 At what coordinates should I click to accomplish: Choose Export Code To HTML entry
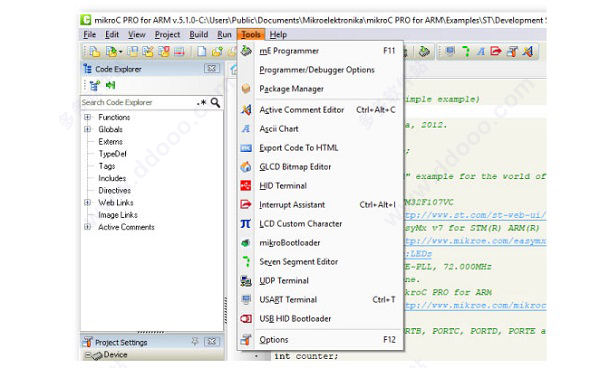320,148
